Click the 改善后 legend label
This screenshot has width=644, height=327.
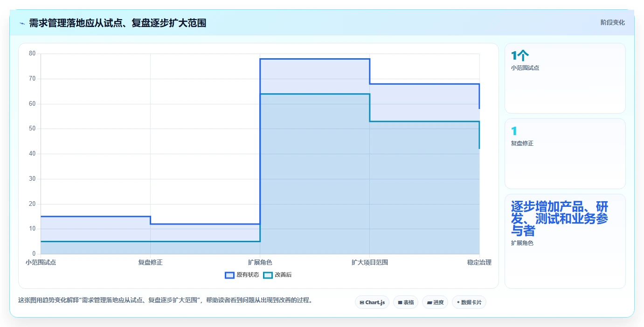click(283, 275)
